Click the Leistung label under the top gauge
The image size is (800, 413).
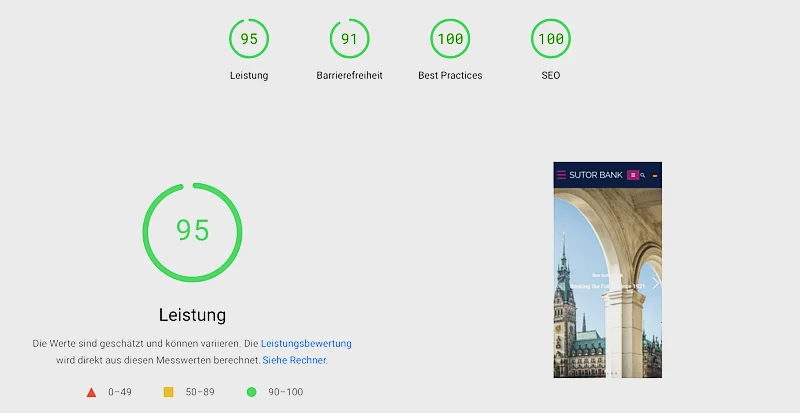click(x=249, y=76)
